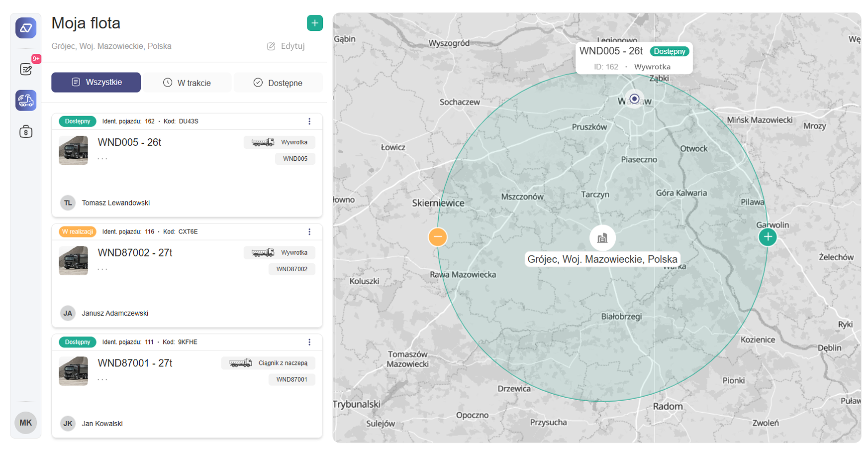
Task: Click the Grójec base building marker
Action: [x=602, y=238]
